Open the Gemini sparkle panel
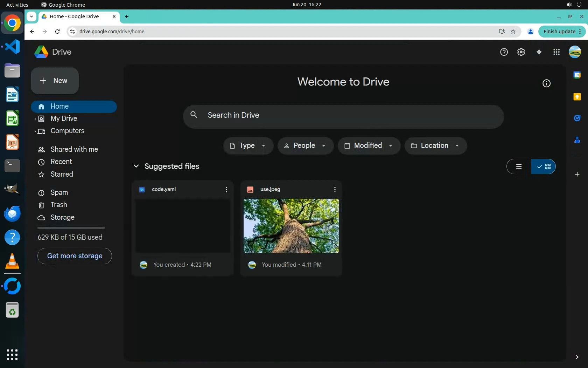Image resolution: width=588 pixels, height=368 pixels. click(539, 52)
